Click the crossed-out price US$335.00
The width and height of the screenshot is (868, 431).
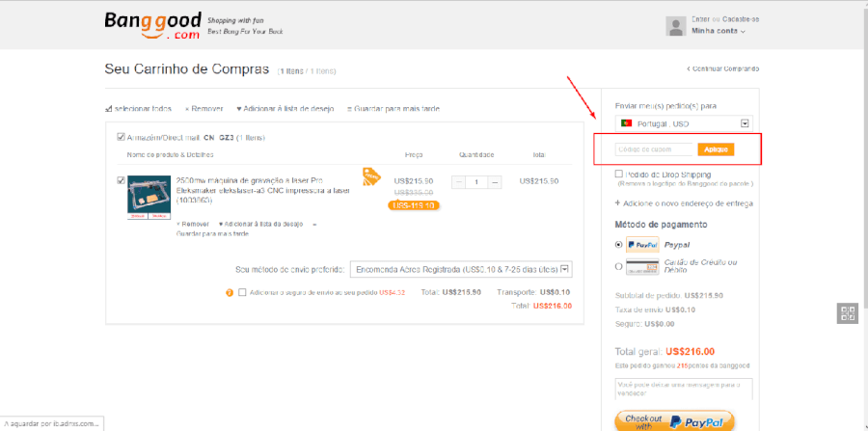point(414,192)
